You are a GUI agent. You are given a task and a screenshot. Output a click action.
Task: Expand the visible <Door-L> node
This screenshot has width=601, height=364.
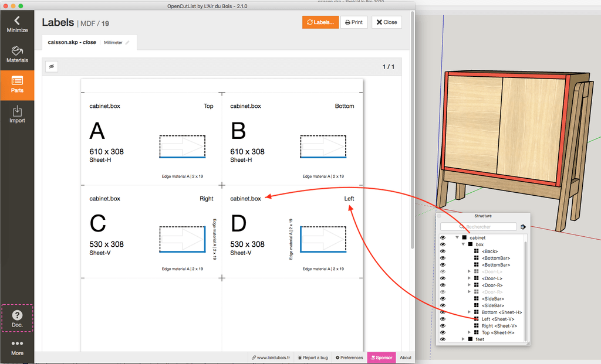(469, 278)
